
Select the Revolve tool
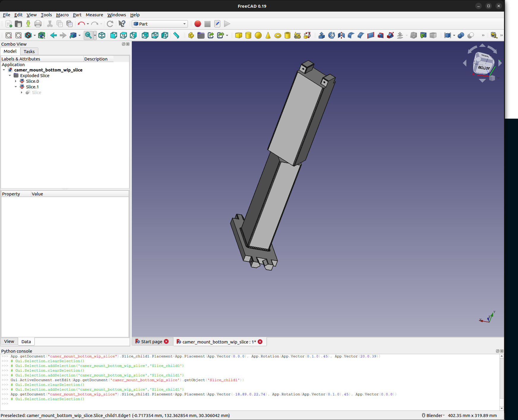coord(331,35)
